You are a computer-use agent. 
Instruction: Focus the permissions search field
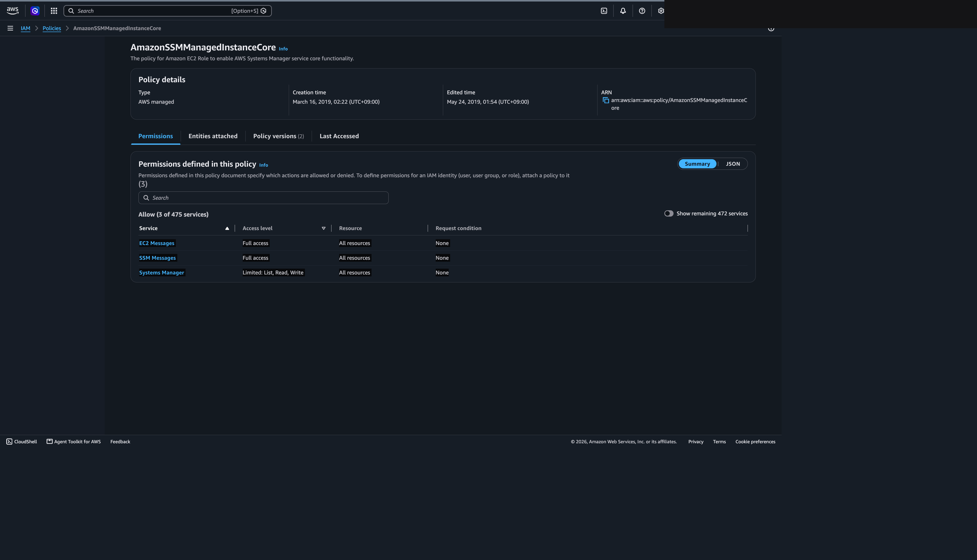coord(263,198)
